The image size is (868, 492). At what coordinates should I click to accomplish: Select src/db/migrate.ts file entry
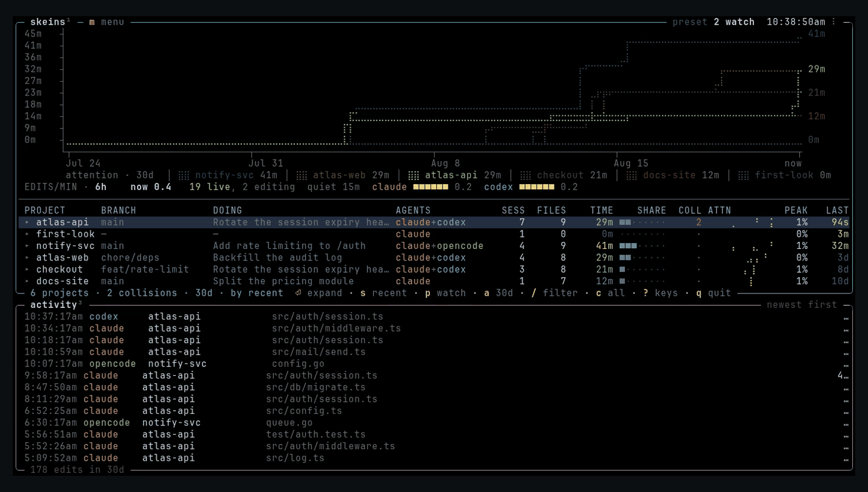[316, 387]
